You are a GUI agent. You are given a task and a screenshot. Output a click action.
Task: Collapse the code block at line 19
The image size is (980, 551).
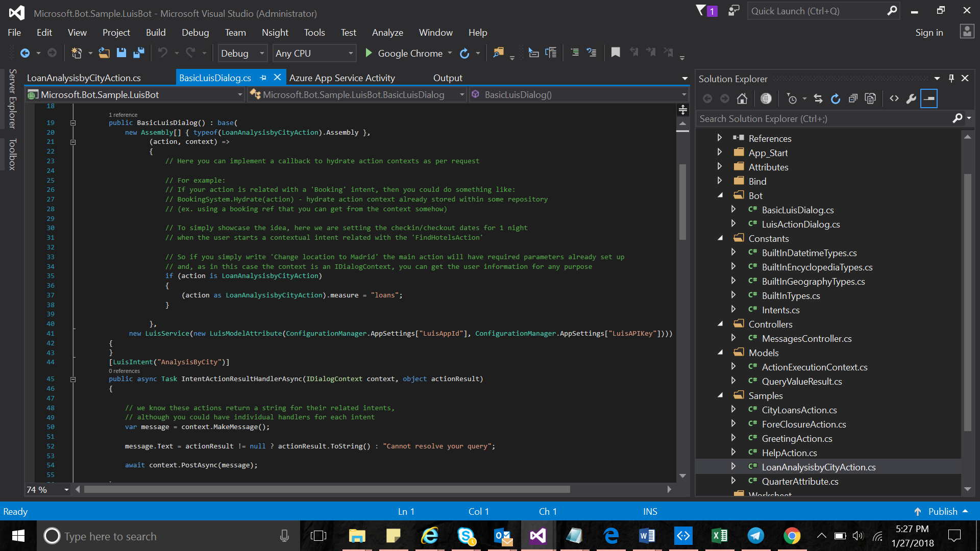(73, 122)
